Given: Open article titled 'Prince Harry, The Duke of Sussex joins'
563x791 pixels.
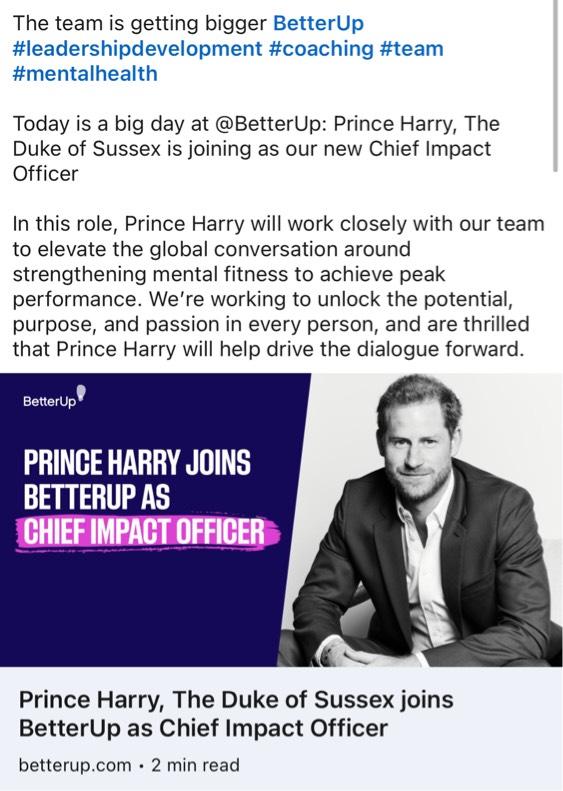Looking at the screenshot, I should pyautogui.click(x=236, y=714).
